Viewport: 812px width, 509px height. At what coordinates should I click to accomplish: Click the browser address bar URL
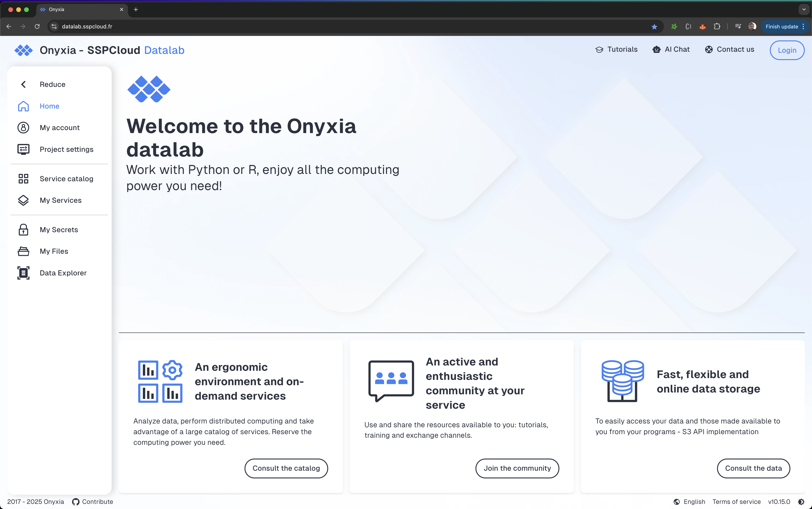[x=87, y=27]
